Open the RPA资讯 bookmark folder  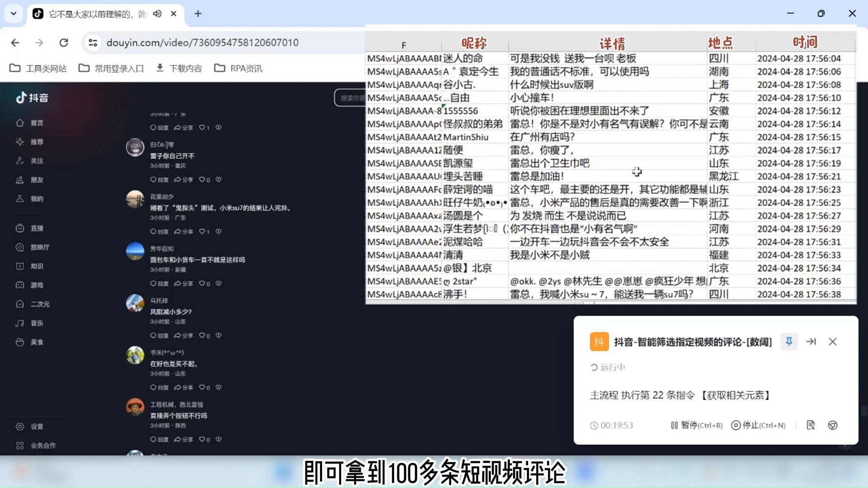[238, 68]
